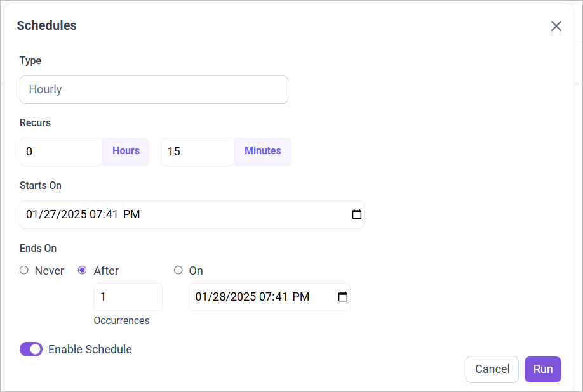Image resolution: width=583 pixels, height=392 pixels.
Task: Open the Type dropdown showing Hourly
Action: point(154,89)
